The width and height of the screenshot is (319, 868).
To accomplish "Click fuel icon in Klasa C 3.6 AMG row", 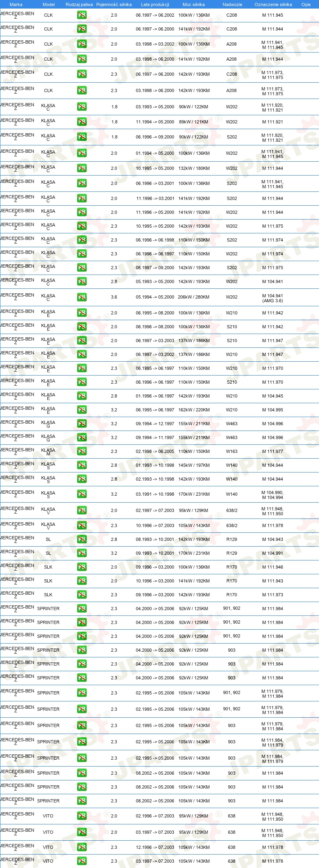I will click(82, 297).
